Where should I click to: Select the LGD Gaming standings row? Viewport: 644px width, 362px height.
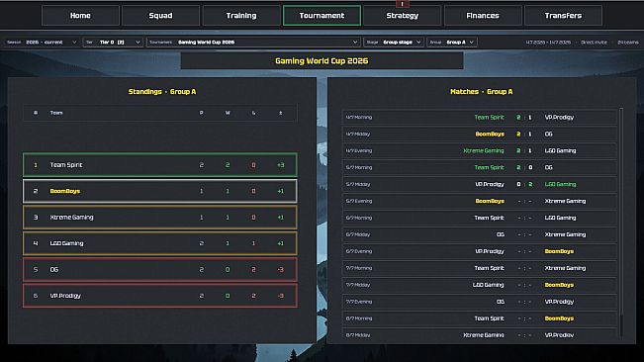[160, 243]
